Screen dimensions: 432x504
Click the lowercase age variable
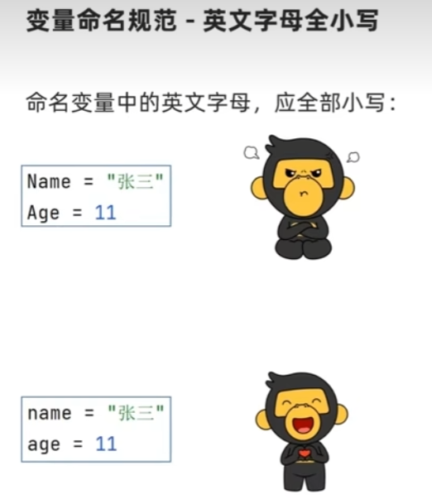(44, 445)
